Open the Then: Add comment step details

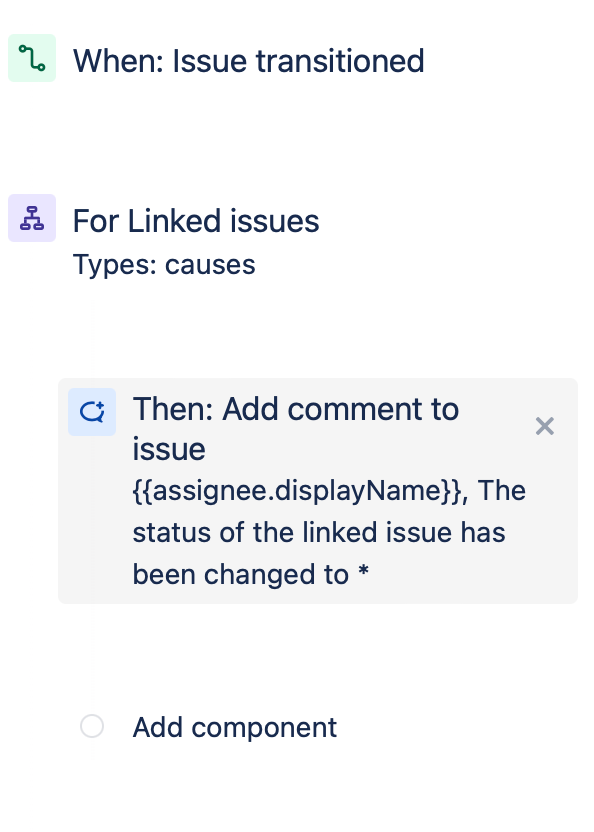296,429
